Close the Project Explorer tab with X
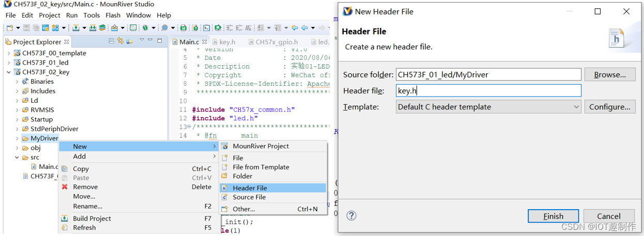Viewport: 644px width, 236px height. 67,41
